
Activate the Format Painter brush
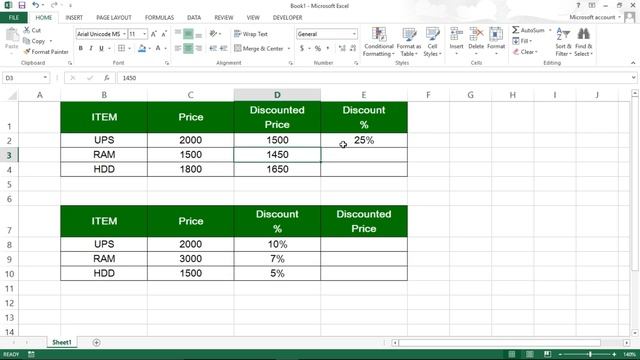[27, 52]
